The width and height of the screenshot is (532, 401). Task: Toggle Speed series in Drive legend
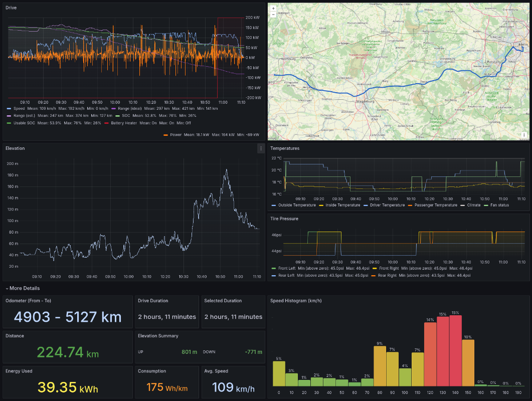click(x=20, y=108)
